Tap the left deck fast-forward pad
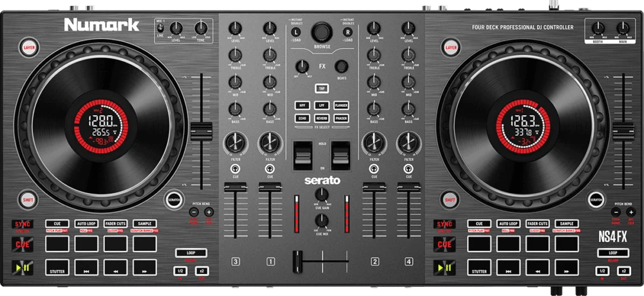 [144, 267]
